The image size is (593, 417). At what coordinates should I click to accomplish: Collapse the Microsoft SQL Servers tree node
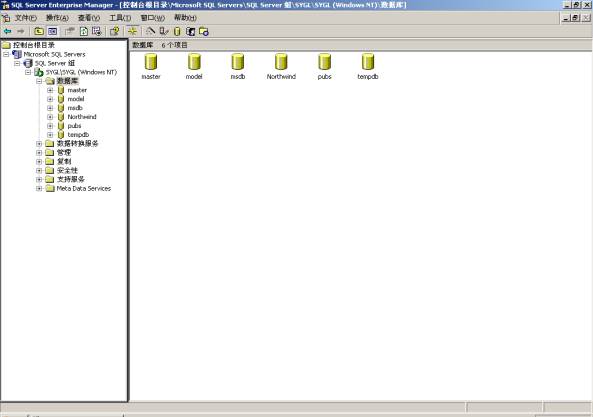(x=6, y=54)
